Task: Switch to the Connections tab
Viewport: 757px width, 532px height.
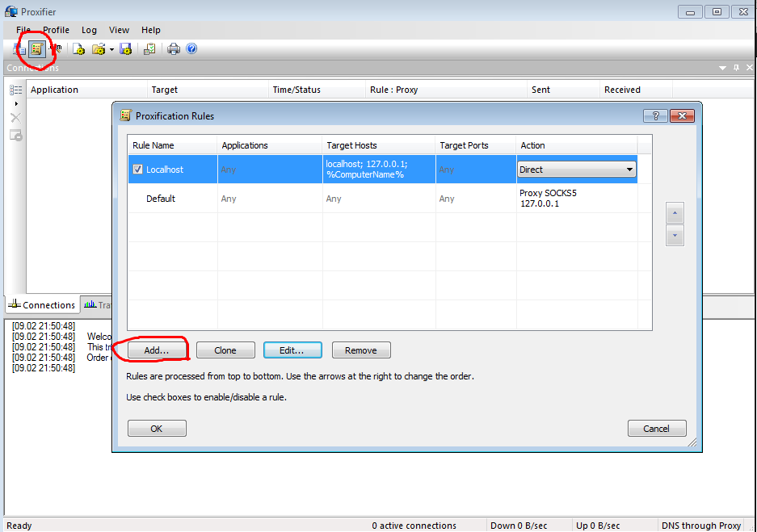Action: click(41, 305)
